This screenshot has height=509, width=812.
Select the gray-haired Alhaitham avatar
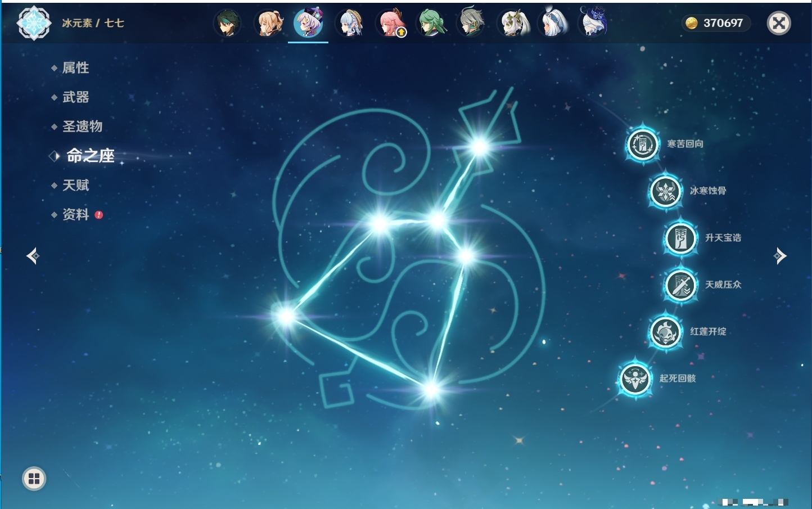[471, 23]
